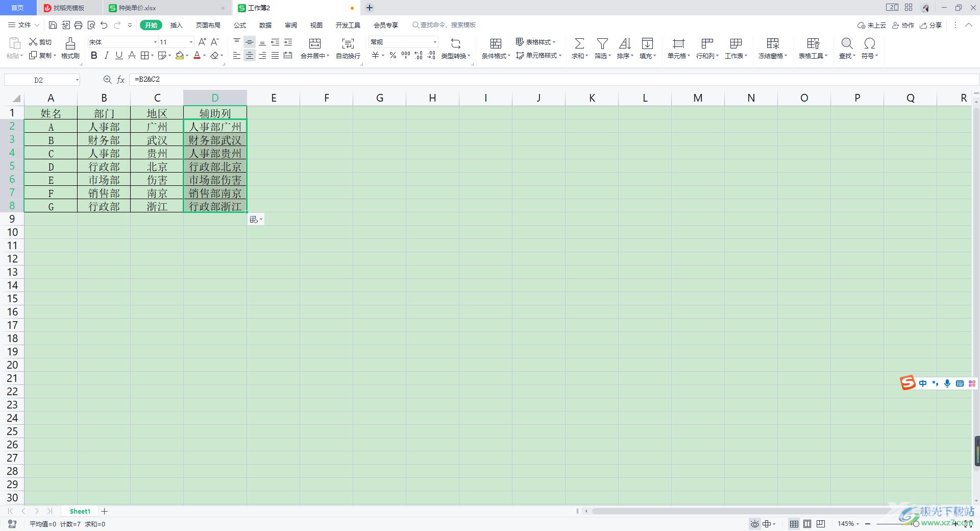Click the fill color bucket icon
980x531 pixels.
click(180, 56)
